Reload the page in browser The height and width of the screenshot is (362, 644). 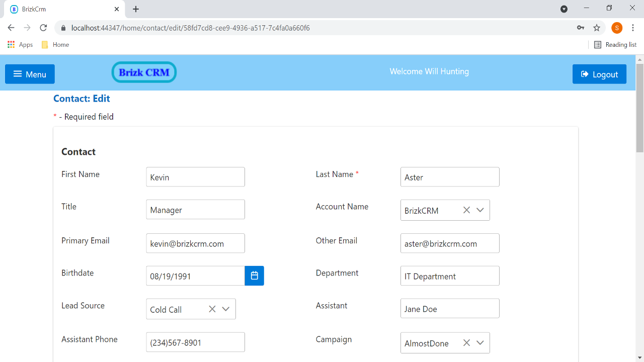[x=43, y=28]
